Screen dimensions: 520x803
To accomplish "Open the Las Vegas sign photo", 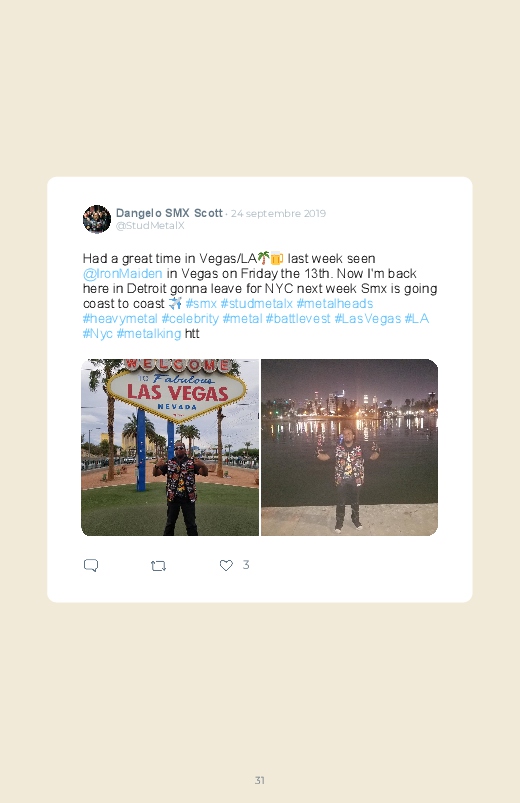I will point(170,448).
